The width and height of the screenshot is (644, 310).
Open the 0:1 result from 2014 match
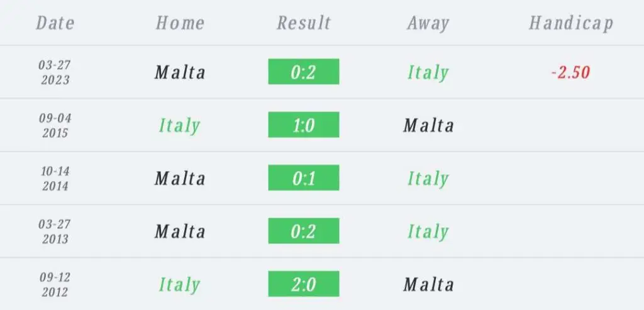304,178
